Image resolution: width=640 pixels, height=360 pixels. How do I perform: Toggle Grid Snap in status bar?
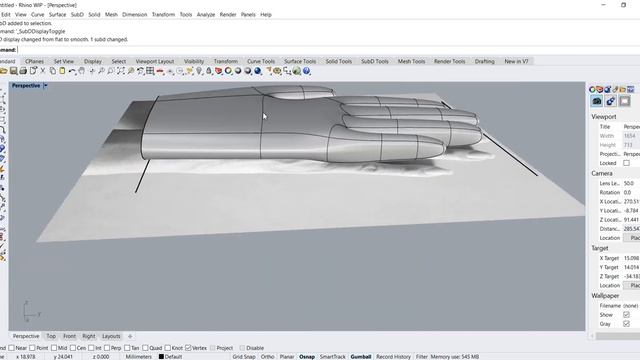[x=244, y=357]
